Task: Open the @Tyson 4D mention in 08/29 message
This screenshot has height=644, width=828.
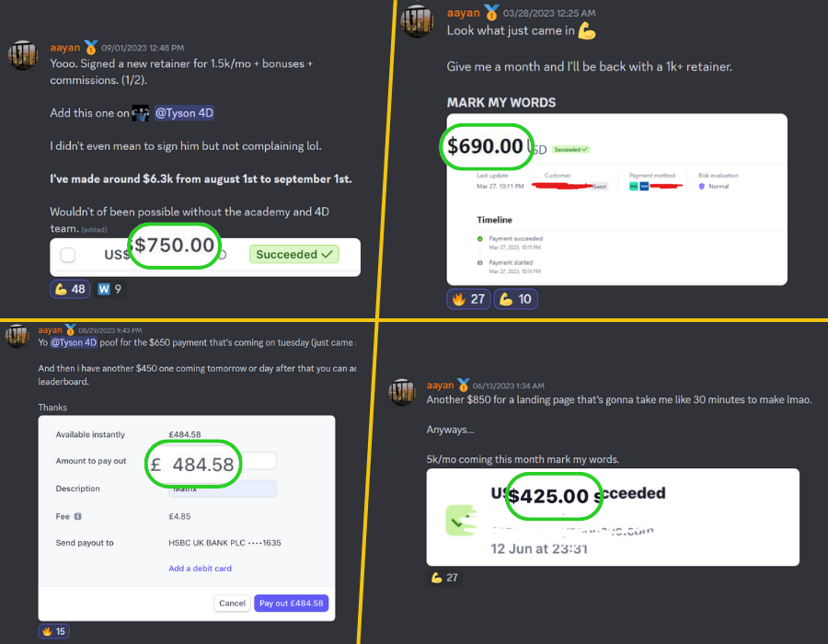Action: [74, 342]
